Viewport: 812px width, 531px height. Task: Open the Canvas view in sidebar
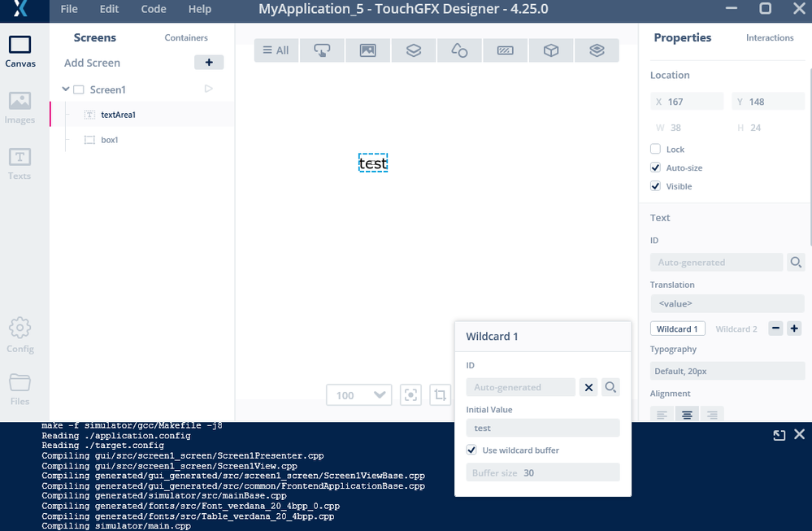(20, 52)
